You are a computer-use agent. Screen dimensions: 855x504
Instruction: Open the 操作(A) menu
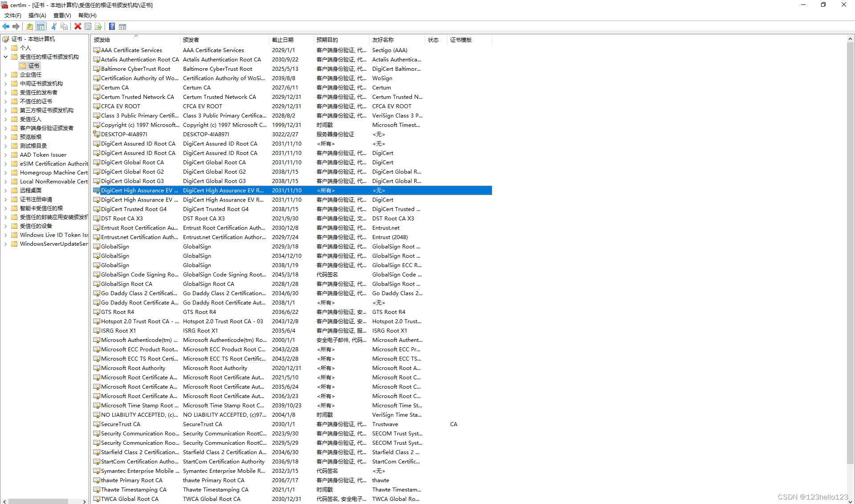point(37,15)
